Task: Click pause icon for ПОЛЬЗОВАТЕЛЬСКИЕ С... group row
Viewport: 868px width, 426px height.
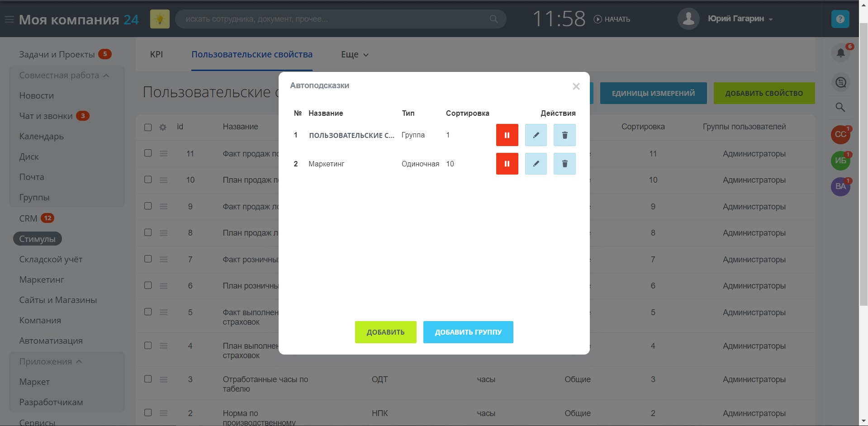Action: point(507,135)
